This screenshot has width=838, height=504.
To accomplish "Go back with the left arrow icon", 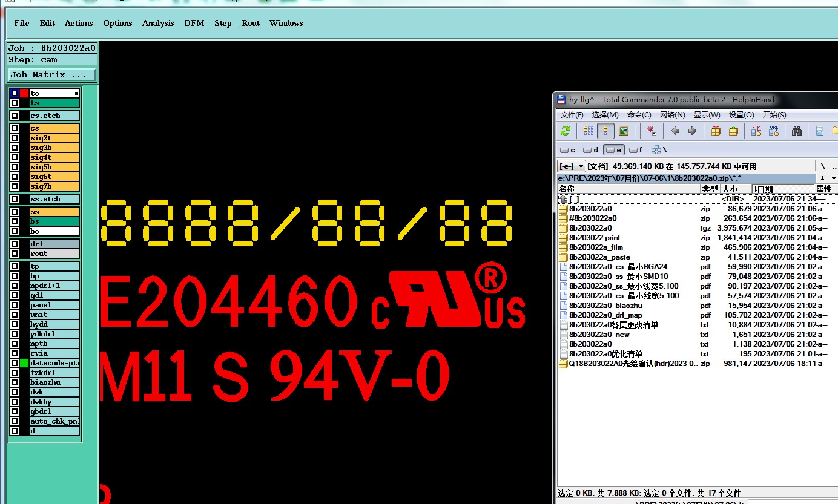I will pos(675,131).
